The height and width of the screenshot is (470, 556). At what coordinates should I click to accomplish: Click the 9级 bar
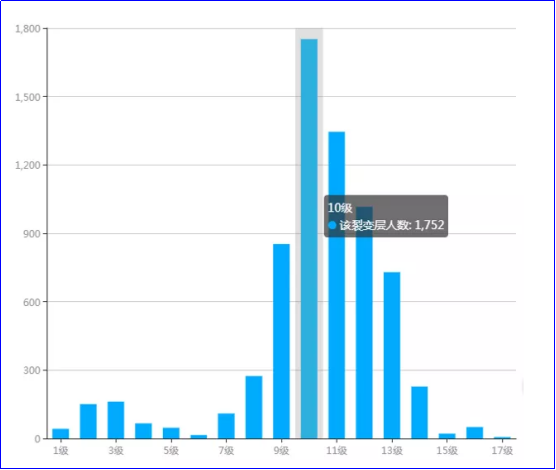[x=282, y=341]
